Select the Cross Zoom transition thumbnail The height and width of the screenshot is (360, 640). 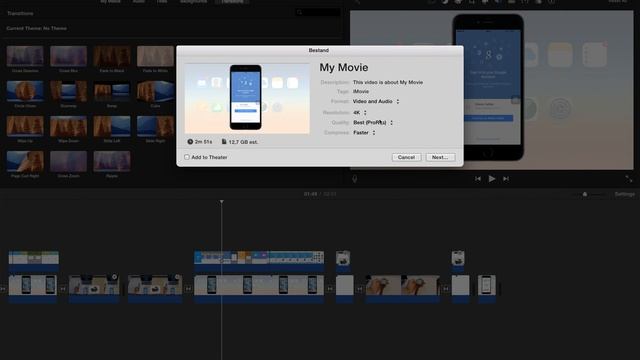pos(69,161)
